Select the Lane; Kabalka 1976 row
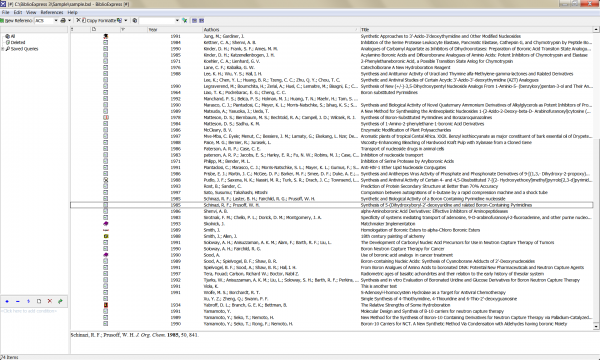The width and height of the screenshot is (600, 360). point(331,67)
